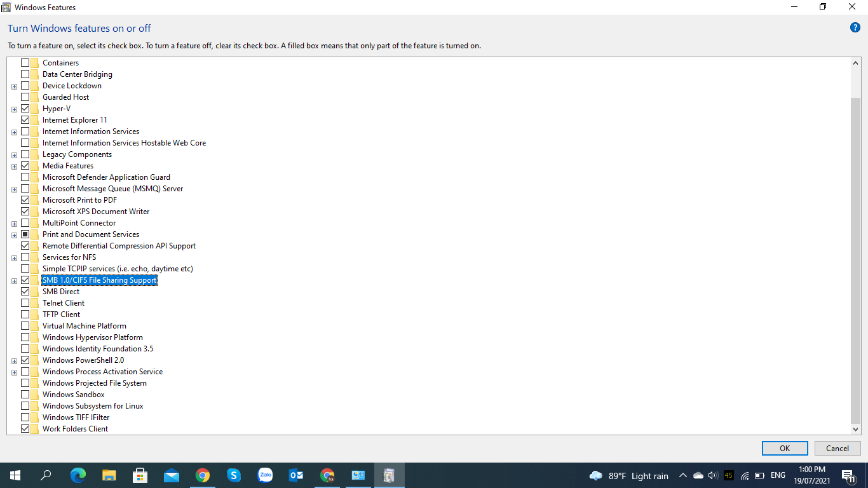Turn off the Hyper-V checkbox
This screenshot has height=488, width=868.
tap(25, 109)
